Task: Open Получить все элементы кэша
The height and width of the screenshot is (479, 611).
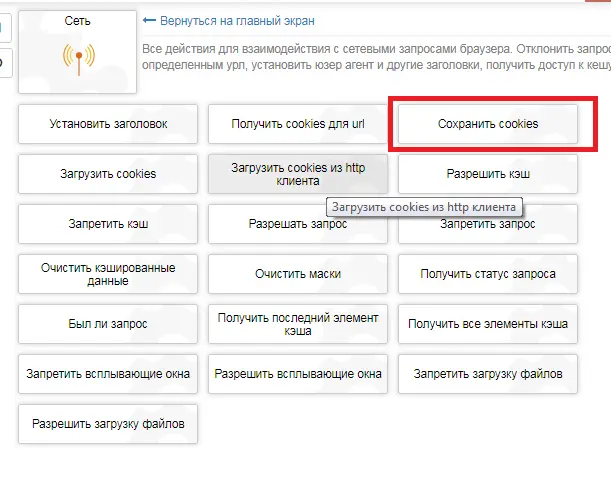Action: (x=488, y=324)
